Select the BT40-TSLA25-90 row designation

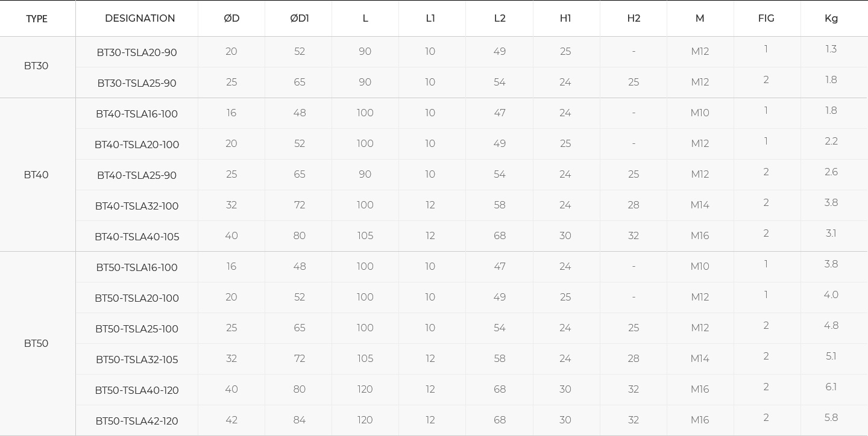tap(137, 175)
